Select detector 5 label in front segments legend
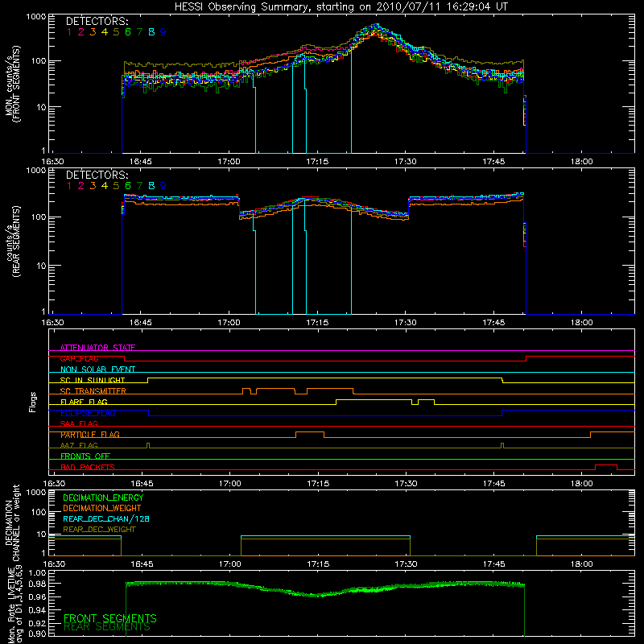Screen dimensions: 644x644 coord(116,32)
